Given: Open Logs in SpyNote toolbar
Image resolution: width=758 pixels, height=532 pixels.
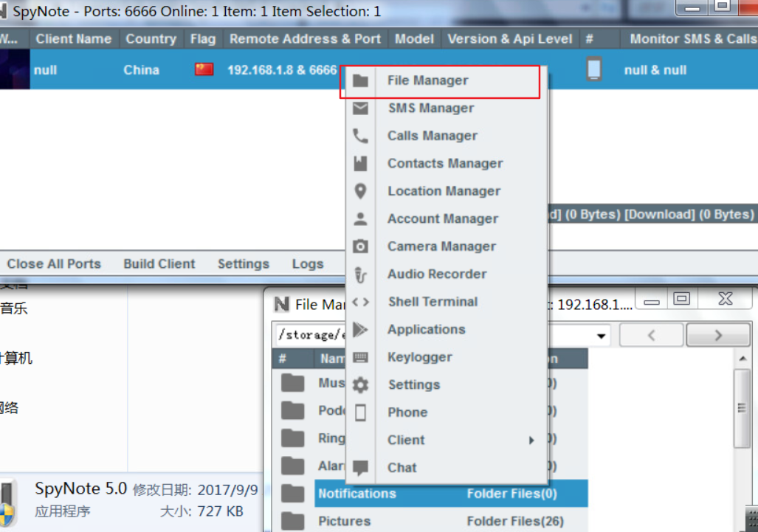Looking at the screenshot, I should pyautogui.click(x=308, y=264).
